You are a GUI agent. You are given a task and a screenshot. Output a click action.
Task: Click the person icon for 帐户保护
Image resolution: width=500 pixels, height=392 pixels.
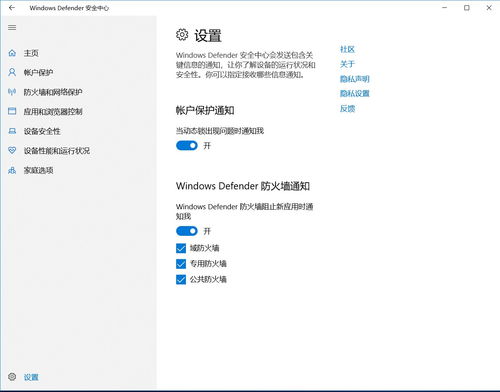pos(12,72)
